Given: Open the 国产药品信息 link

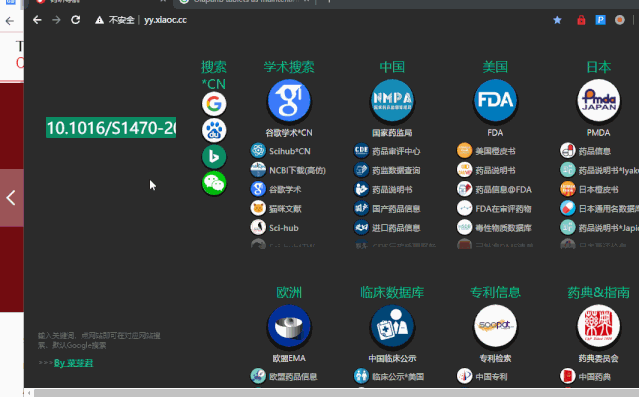Looking at the screenshot, I should click(x=396, y=209).
